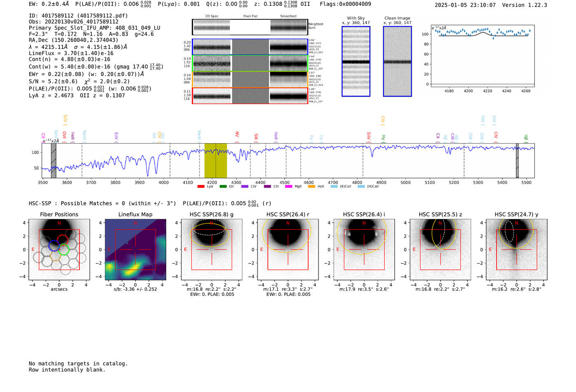This screenshot has height=392, width=576.
Task: Click the red dashed fiber circle
Action: 62,241
